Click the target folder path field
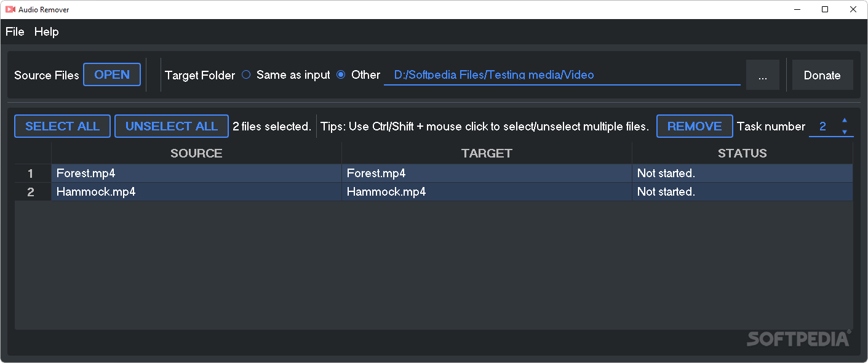The image size is (868, 363). tap(562, 74)
